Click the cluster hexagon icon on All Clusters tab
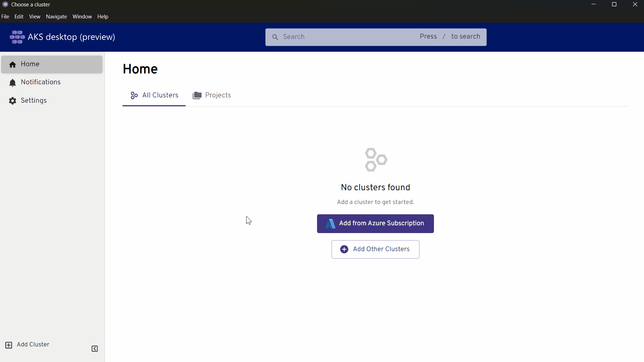The width and height of the screenshot is (644, 362). (x=134, y=95)
